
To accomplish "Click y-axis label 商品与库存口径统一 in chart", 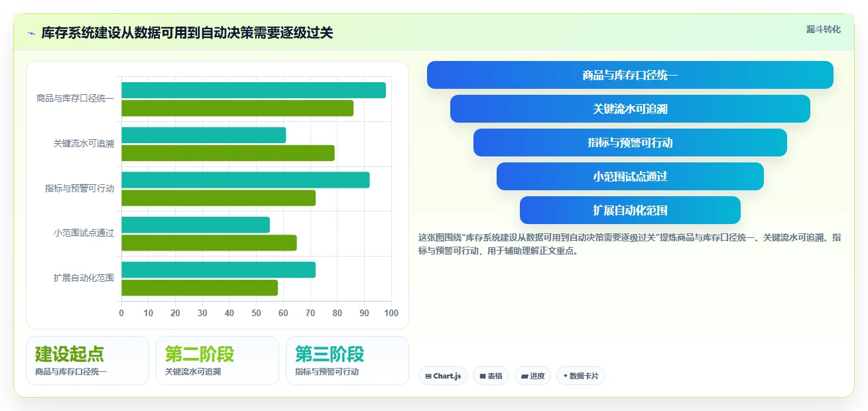I will (75, 99).
